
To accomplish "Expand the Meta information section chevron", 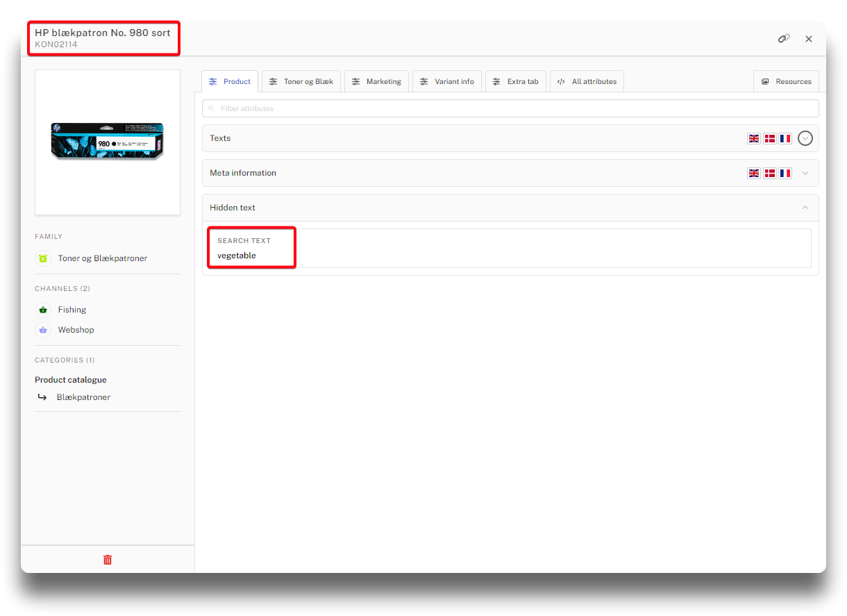I will [805, 173].
